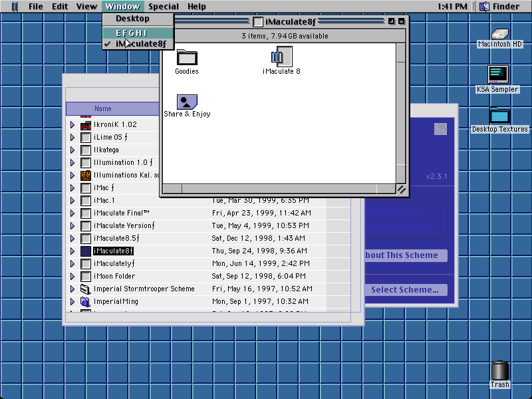Screen dimensions: 532x399
Task: Expand the iLime OS ƒ disclosure triangle
Action: [x=72, y=138]
